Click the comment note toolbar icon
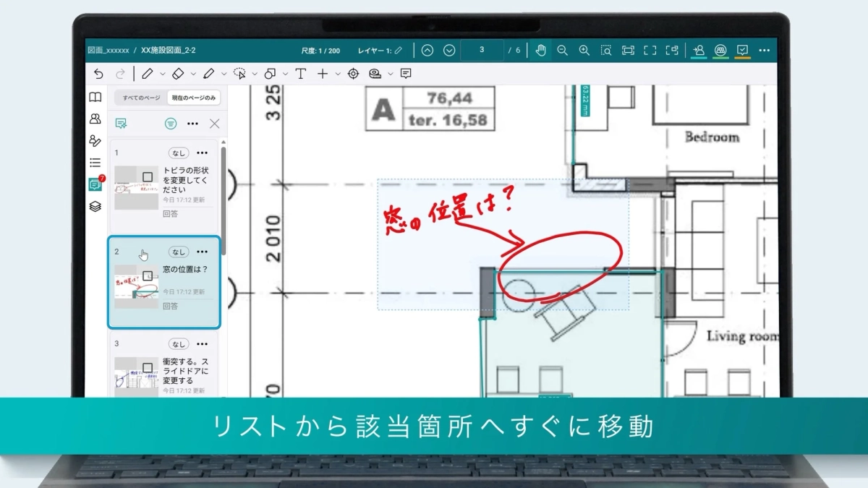This screenshot has height=488, width=868. pyautogui.click(x=406, y=74)
